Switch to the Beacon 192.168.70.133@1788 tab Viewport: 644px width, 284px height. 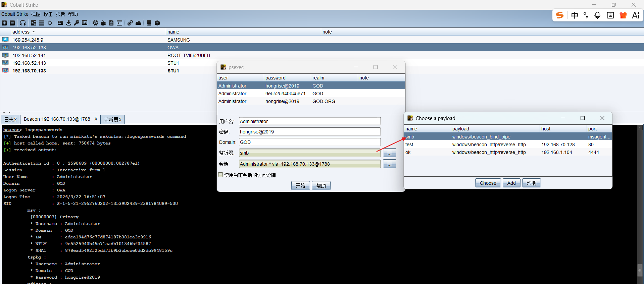[57, 119]
